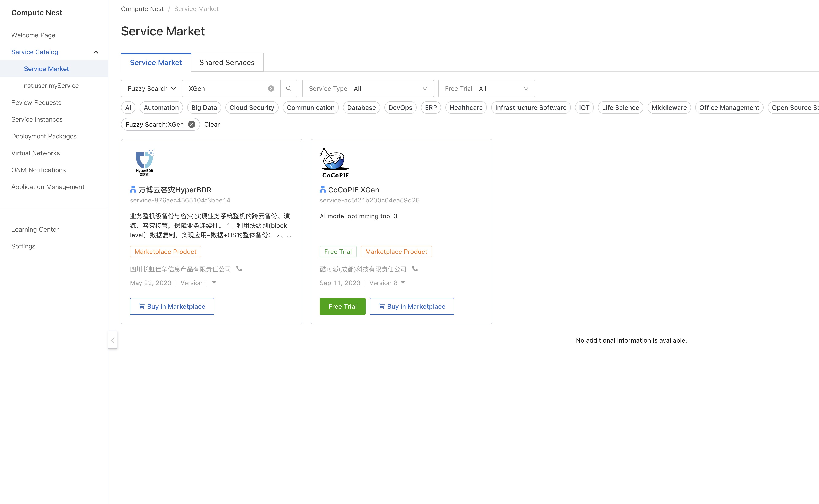Image resolution: width=819 pixels, height=504 pixels.
Task: Open the 万博云容灾HyperBDR service title
Action: [175, 190]
